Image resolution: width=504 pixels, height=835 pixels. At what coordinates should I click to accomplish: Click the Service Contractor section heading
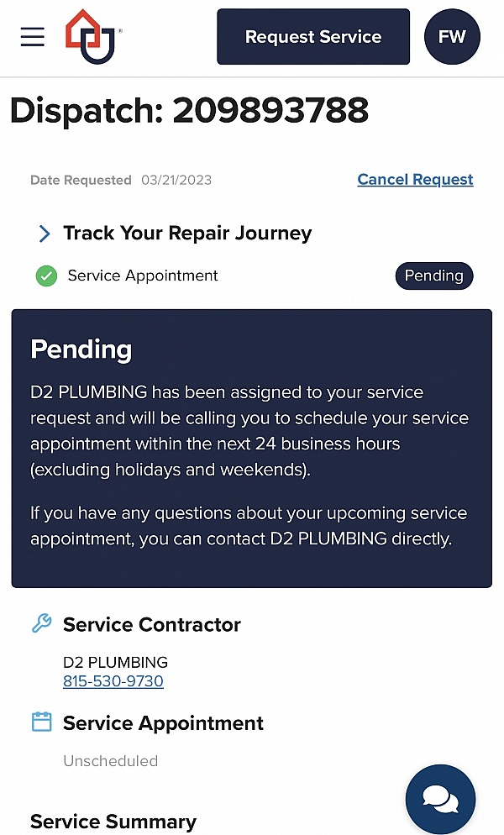[x=152, y=624]
